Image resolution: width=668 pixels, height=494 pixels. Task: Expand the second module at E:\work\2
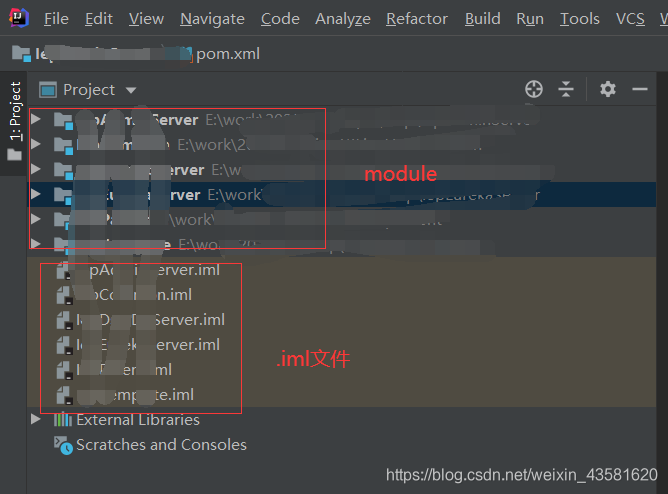click(36, 144)
